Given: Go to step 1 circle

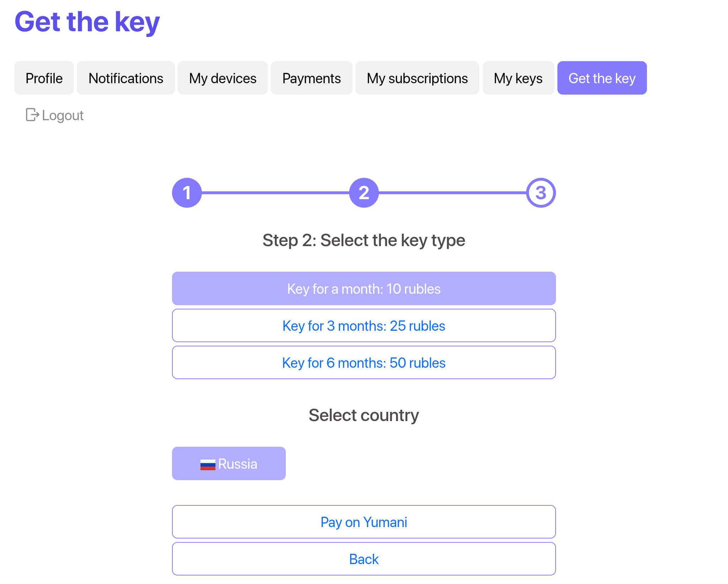Looking at the screenshot, I should (187, 193).
